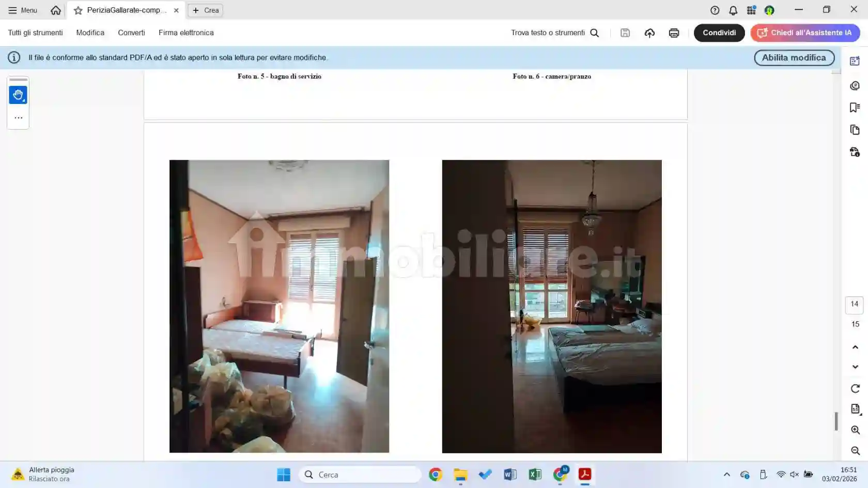This screenshot has width=868, height=488.
Task: Show hidden icons in system tray
Action: pyautogui.click(x=726, y=475)
